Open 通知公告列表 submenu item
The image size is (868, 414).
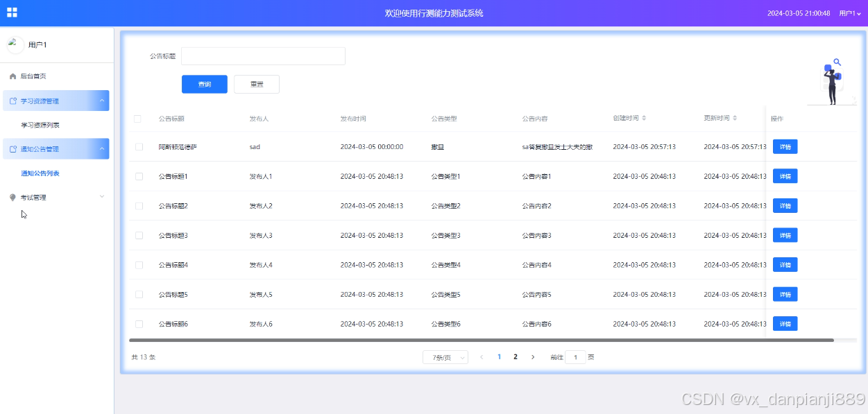tap(40, 173)
